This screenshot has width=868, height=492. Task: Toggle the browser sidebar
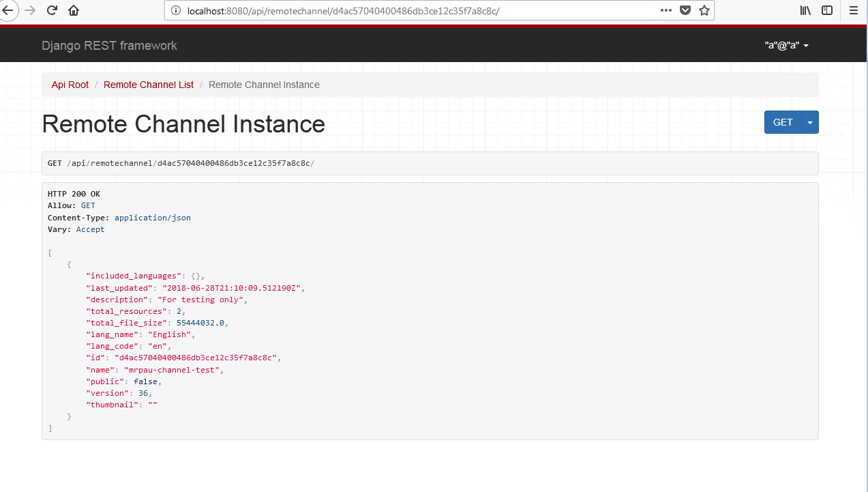(x=827, y=10)
